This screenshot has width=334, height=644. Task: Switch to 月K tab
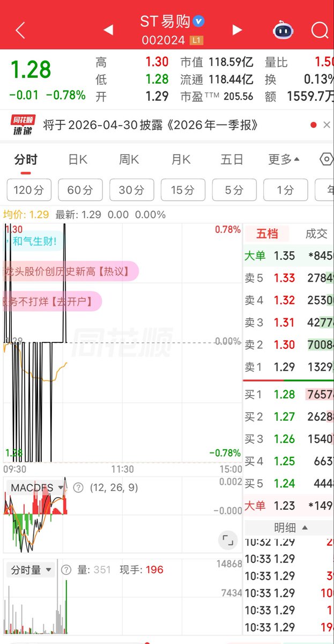coord(181,159)
